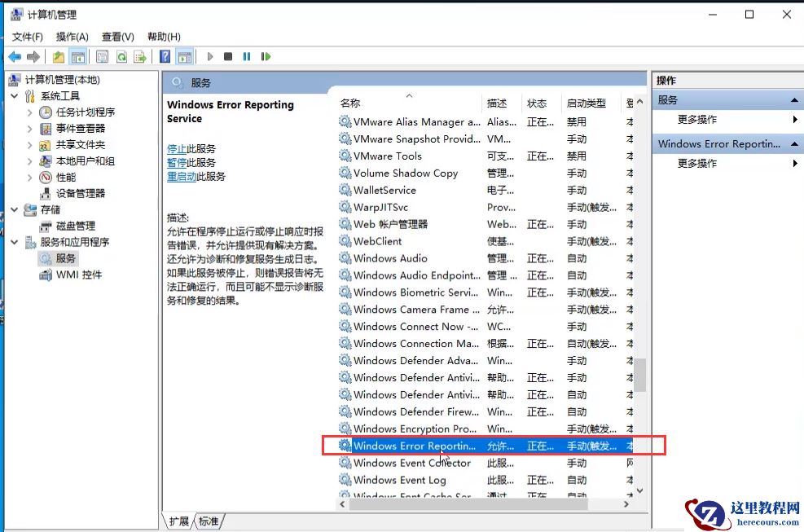The height and width of the screenshot is (532, 804).
Task: Pause the service using the pause icon
Action: [248, 56]
